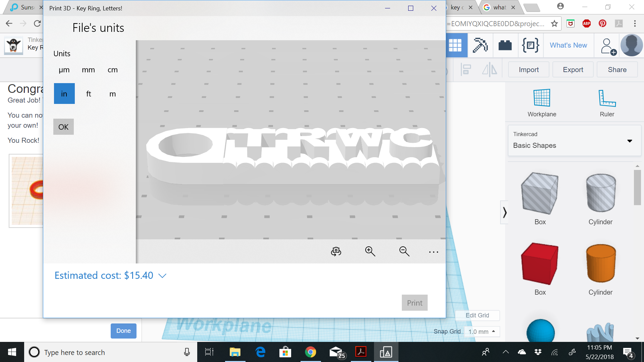Open the What's New menu
This screenshot has height=362, width=644.
click(568, 45)
